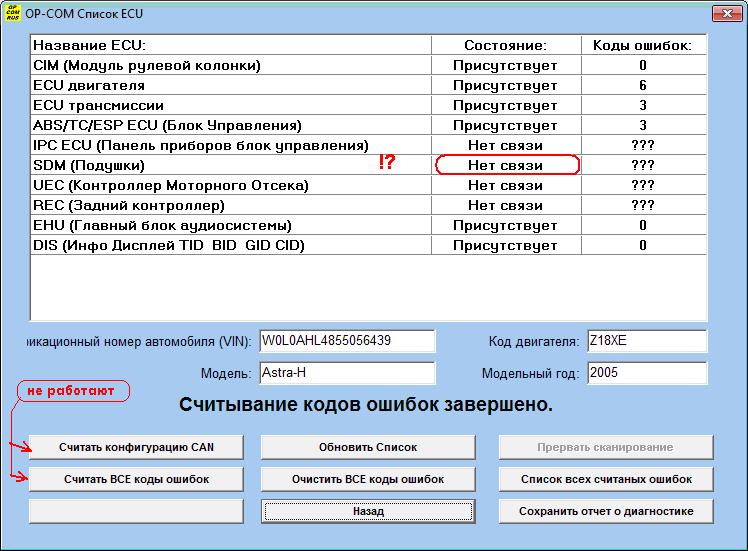
Task: Click the OP-COM app icon in title bar
Action: coord(12,13)
